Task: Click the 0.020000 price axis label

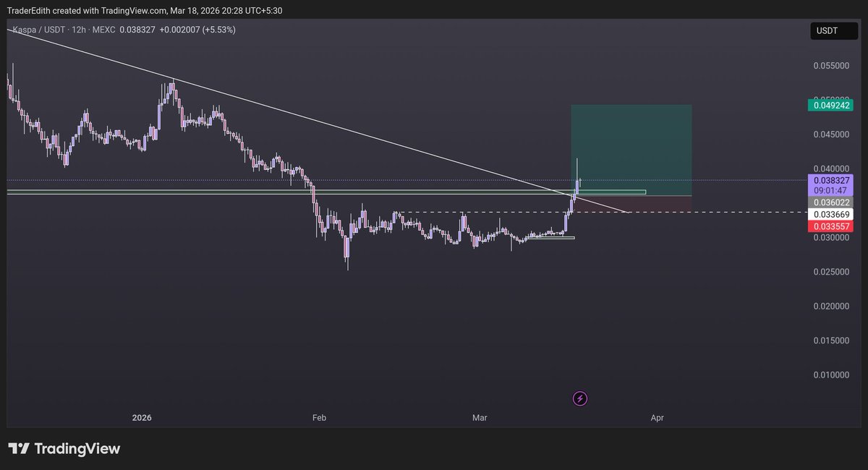Action: [831, 307]
